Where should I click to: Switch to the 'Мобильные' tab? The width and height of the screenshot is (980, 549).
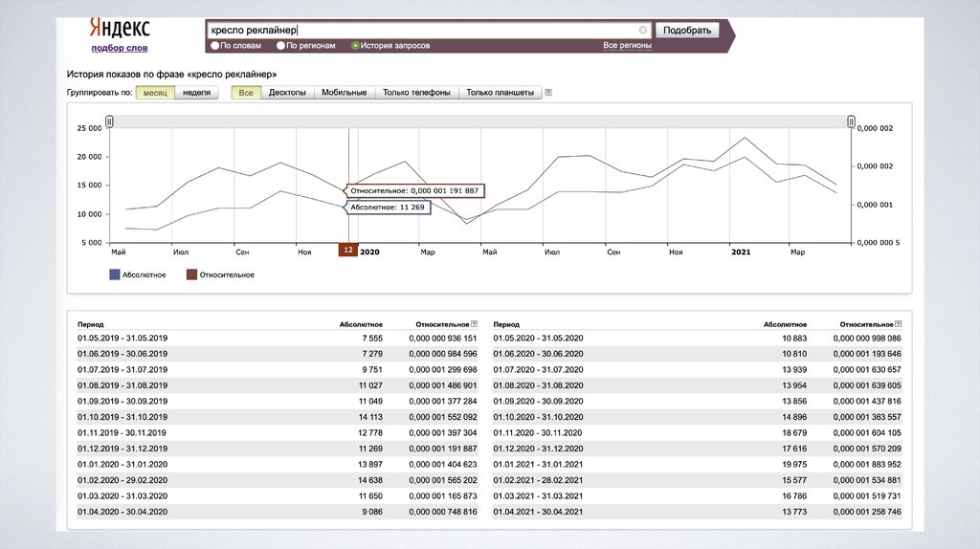pyautogui.click(x=344, y=93)
